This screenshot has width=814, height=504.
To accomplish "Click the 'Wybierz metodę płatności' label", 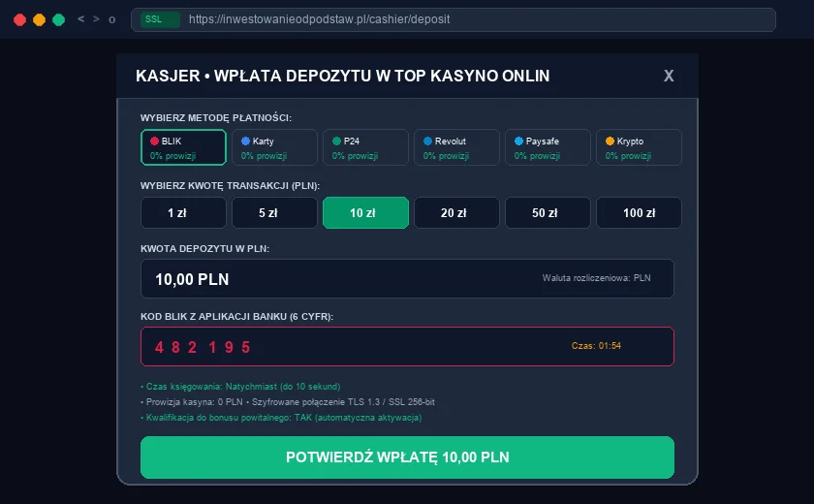I will [x=216, y=118].
